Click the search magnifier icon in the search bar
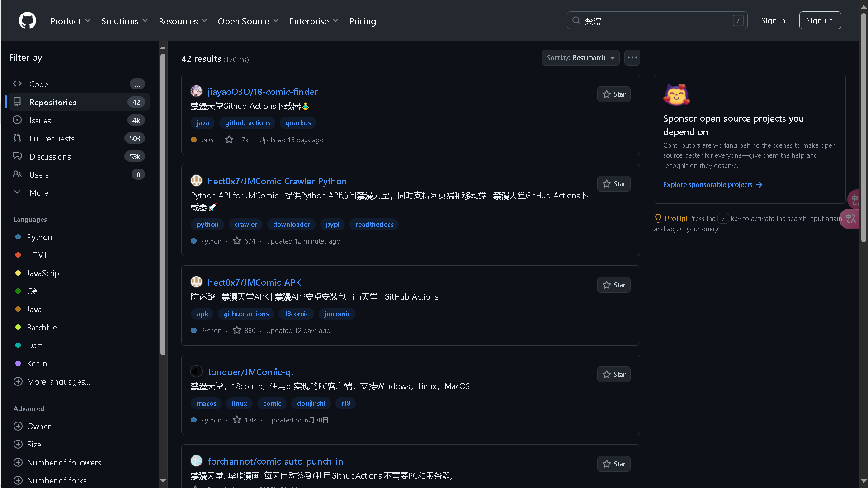The width and height of the screenshot is (868, 488). 576,21
